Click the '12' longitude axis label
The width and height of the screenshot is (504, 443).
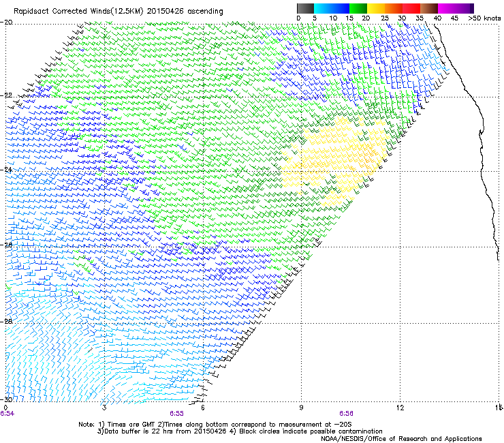click(400, 408)
